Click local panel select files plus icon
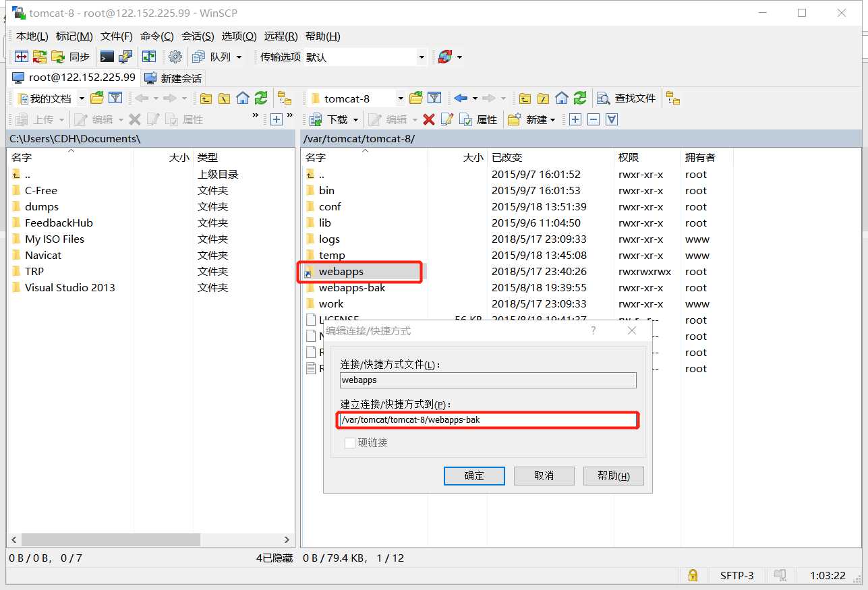This screenshot has width=868, height=590. (277, 119)
